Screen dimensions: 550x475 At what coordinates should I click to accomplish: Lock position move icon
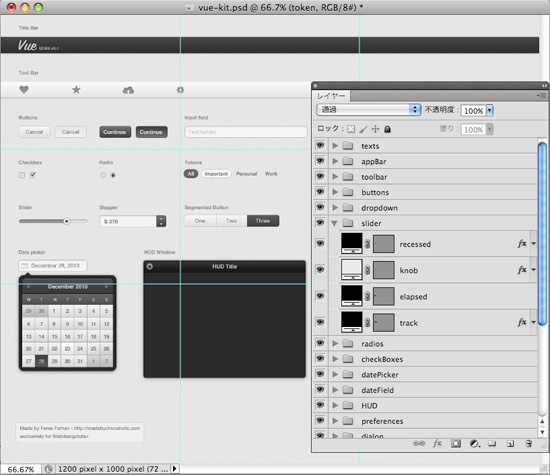375,129
